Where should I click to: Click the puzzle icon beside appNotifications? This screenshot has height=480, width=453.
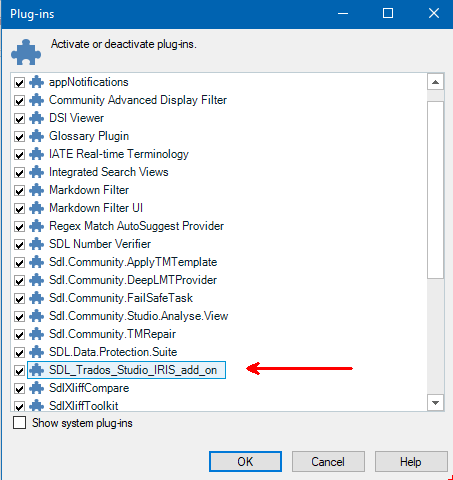(x=36, y=82)
